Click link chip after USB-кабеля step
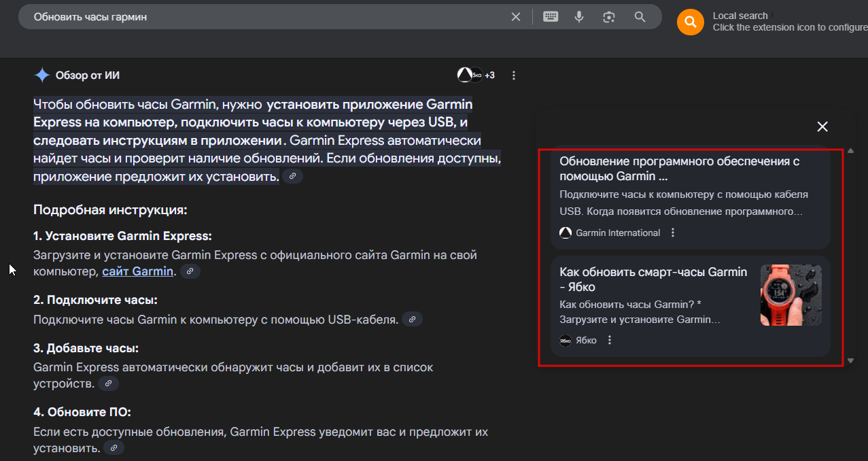Image resolution: width=868 pixels, height=461 pixels. (412, 319)
